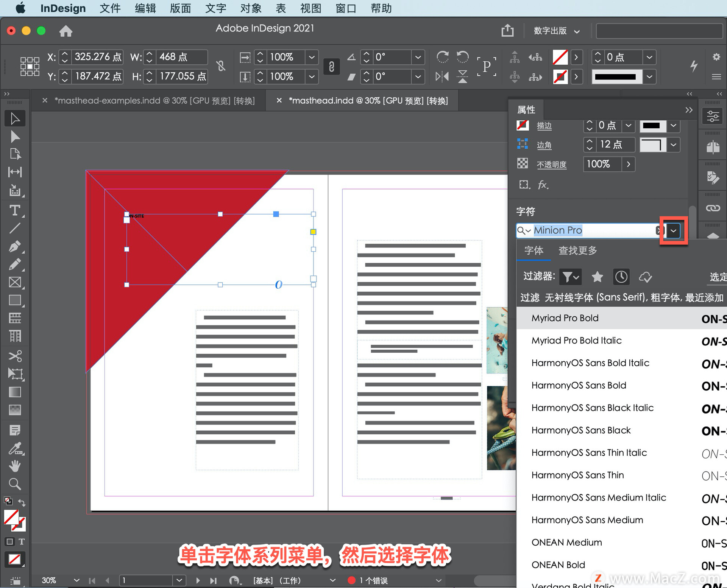Screen dimensions: 727x588
Task: Open the corner shape dropdown
Action: point(673,145)
